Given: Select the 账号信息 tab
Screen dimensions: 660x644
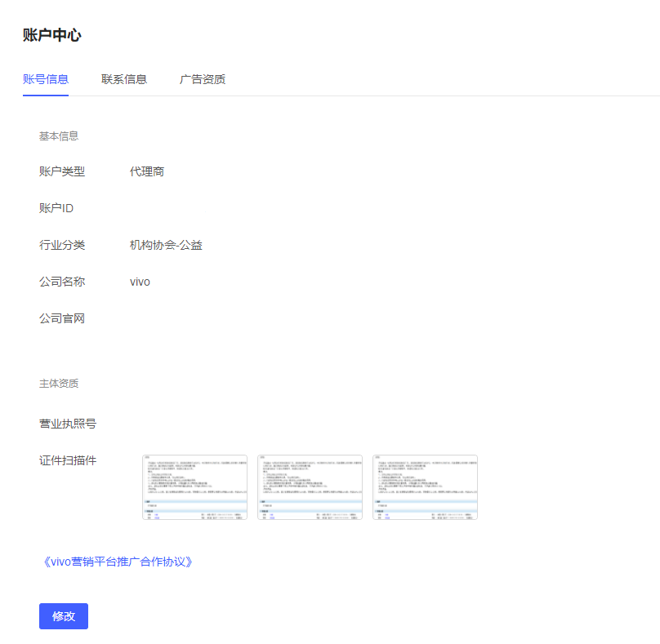Looking at the screenshot, I should coord(46,79).
